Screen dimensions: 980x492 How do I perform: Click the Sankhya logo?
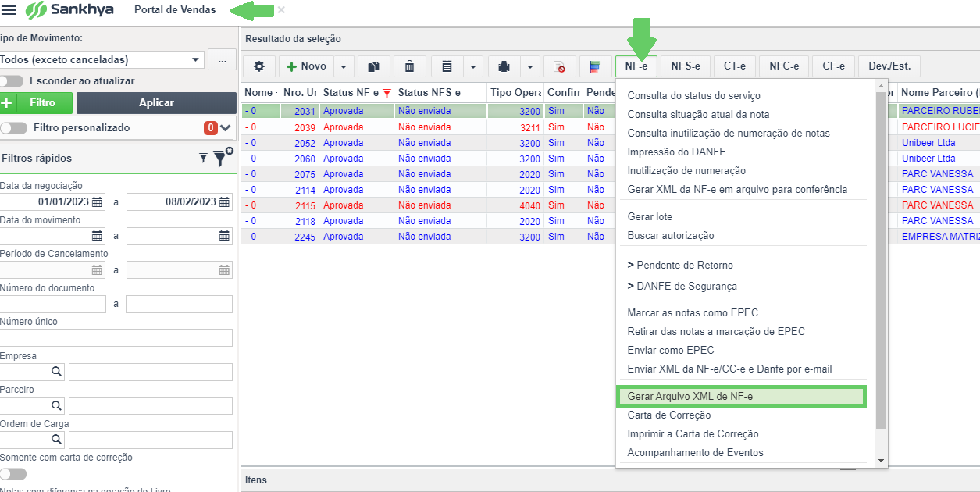pyautogui.click(x=69, y=10)
